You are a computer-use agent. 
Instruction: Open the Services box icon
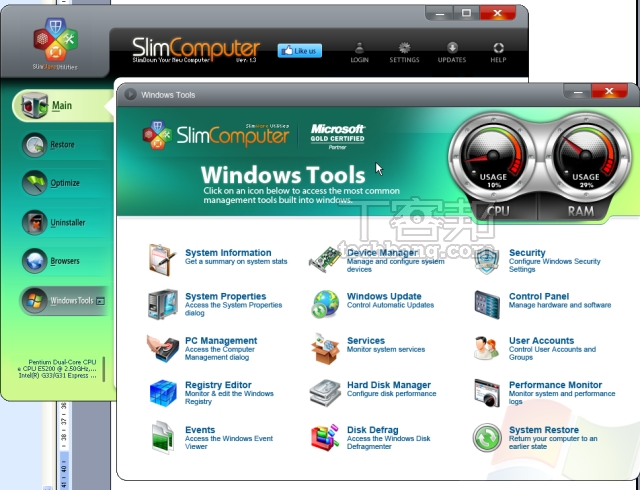point(325,347)
